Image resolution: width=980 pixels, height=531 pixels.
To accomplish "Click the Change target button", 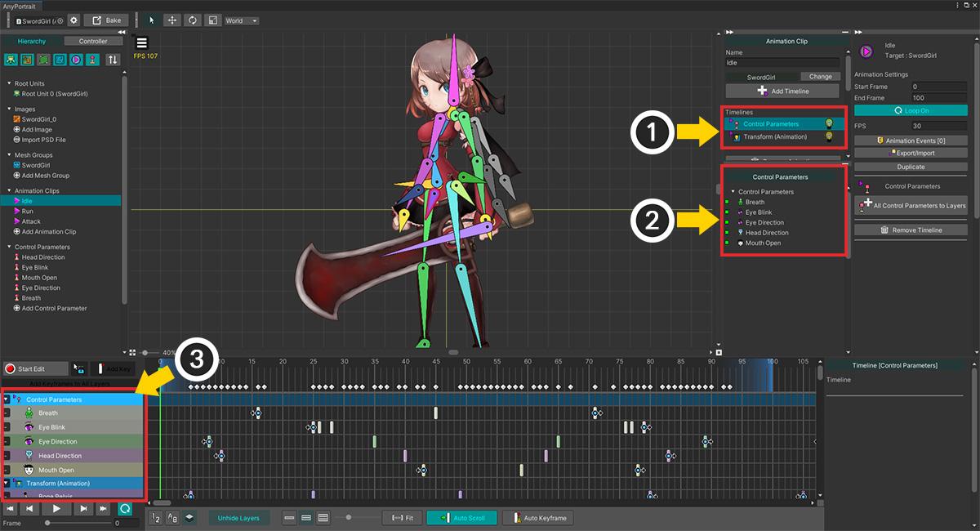I will tap(820, 76).
